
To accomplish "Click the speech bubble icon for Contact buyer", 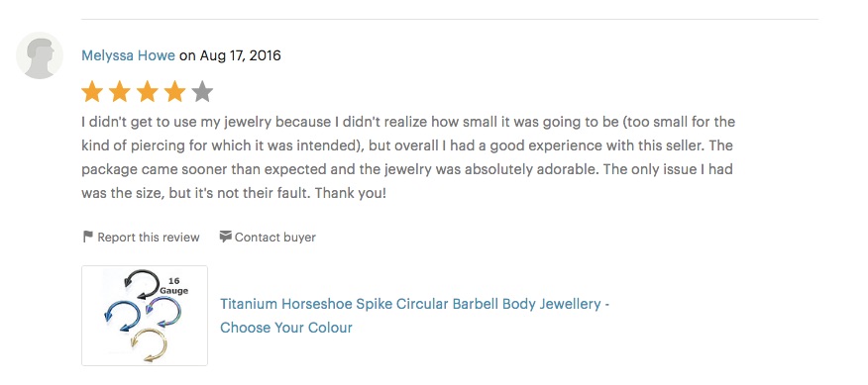I will coord(225,238).
